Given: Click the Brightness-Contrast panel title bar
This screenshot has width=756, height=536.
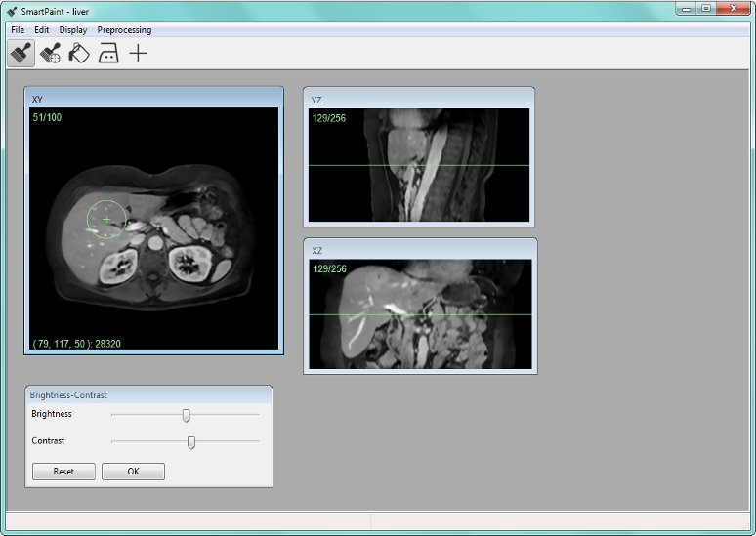Looking at the screenshot, I should coord(147,395).
